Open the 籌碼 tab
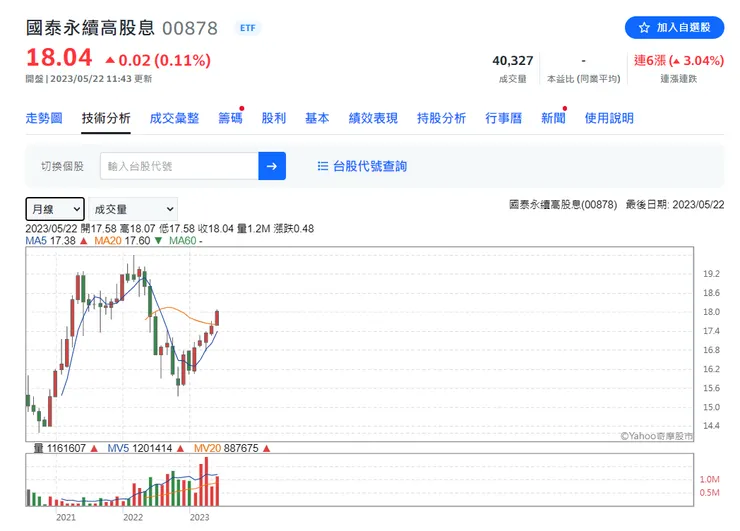Screen dimensions: 740x531 (230, 118)
